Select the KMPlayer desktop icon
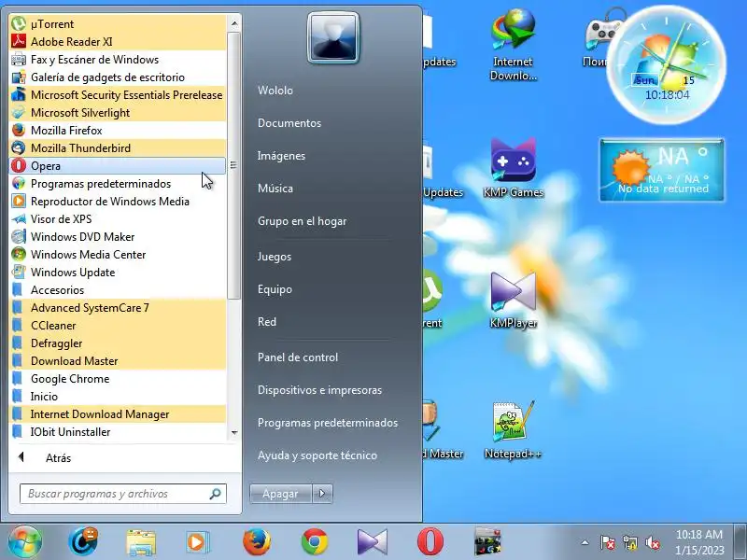Screen dimensions: 747x560 (x=513, y=300)
